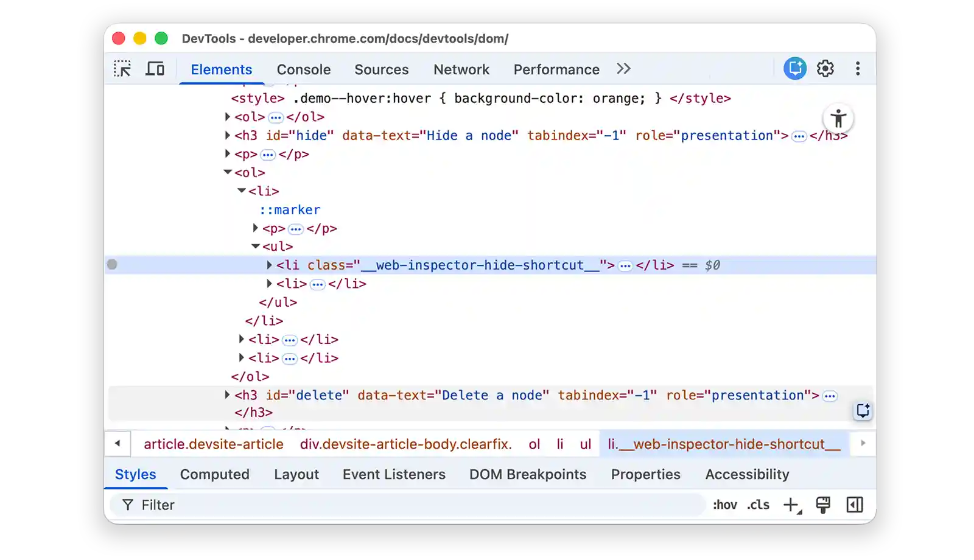Click the paintbrush rendering emulation icon
This screenshot has height=560, width=974.
click(x=823, y=505)
